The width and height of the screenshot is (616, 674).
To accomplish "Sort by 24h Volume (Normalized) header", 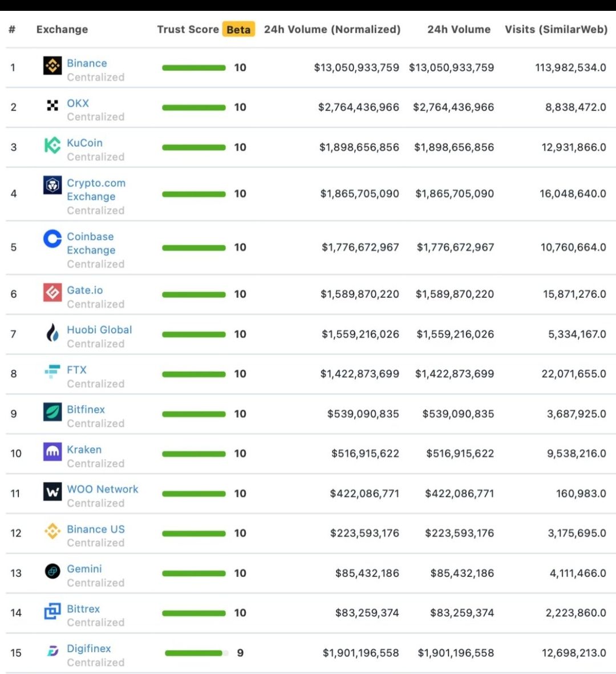I will pos(332,29).
